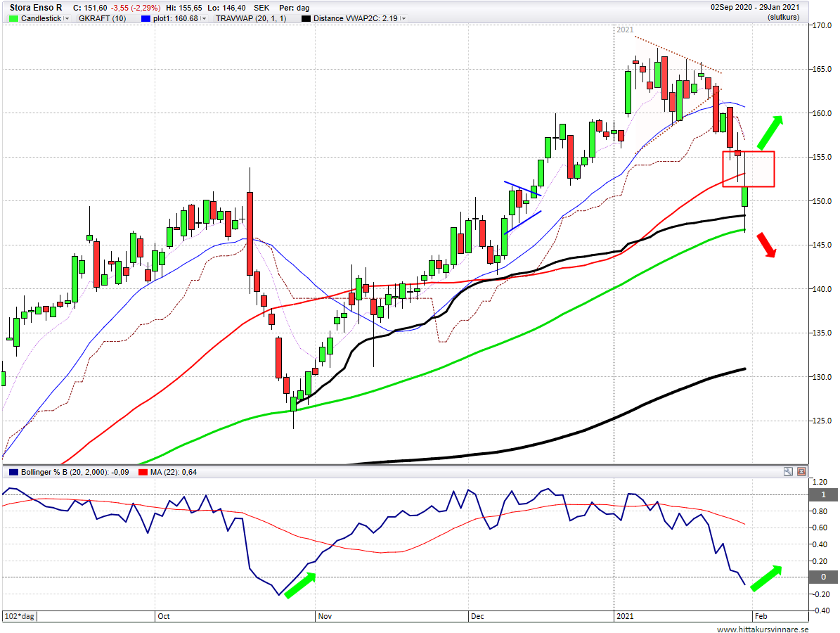Viewport: 840px width, 633px height.
Task: Click the SEK currency label
Action: click(261, 8)
